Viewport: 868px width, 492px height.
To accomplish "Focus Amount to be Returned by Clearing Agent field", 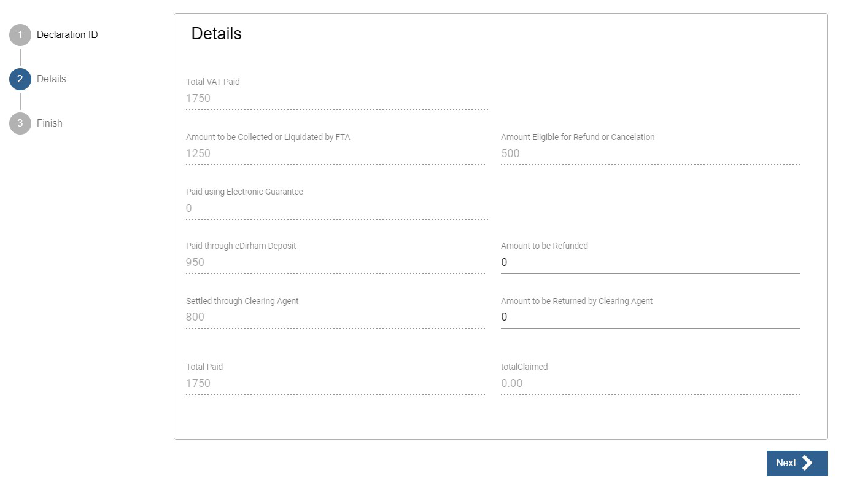I will click(x=650, y=317).
